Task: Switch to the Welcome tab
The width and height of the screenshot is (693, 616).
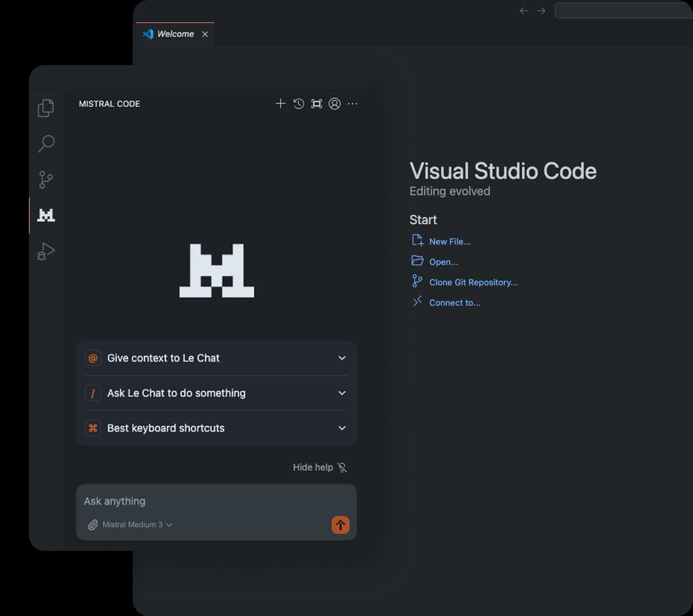Action: pyautogui.click(x=175, y=34)
